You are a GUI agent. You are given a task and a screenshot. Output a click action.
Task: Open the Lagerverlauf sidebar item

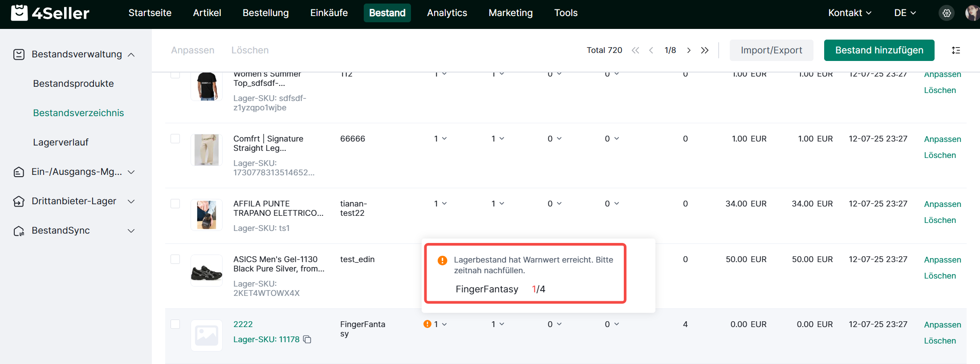tap(61, 142)
